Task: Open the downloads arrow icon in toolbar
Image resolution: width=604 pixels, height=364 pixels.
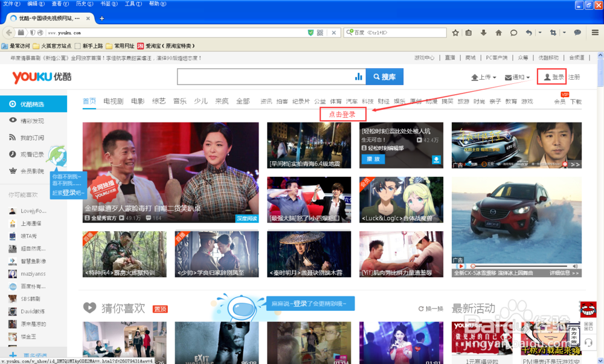Action: pos(483,33)
